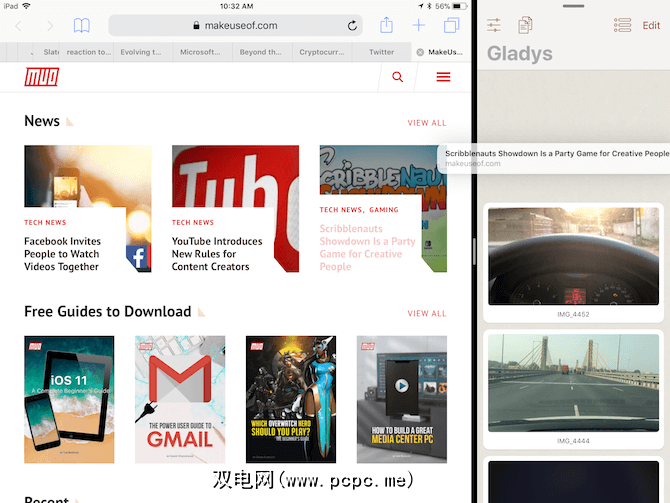Open the MUO hamburger menu

pos(443,77)
